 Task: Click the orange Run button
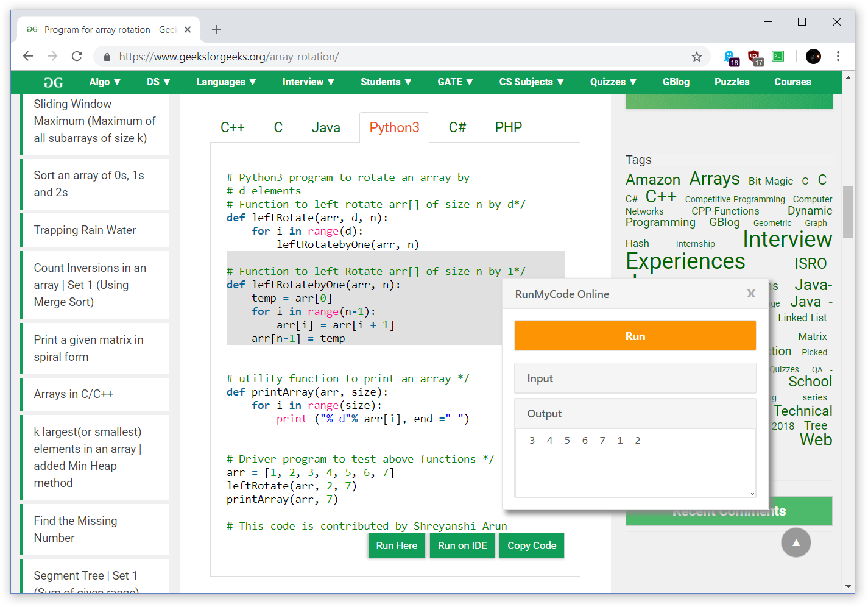(635, 336)
